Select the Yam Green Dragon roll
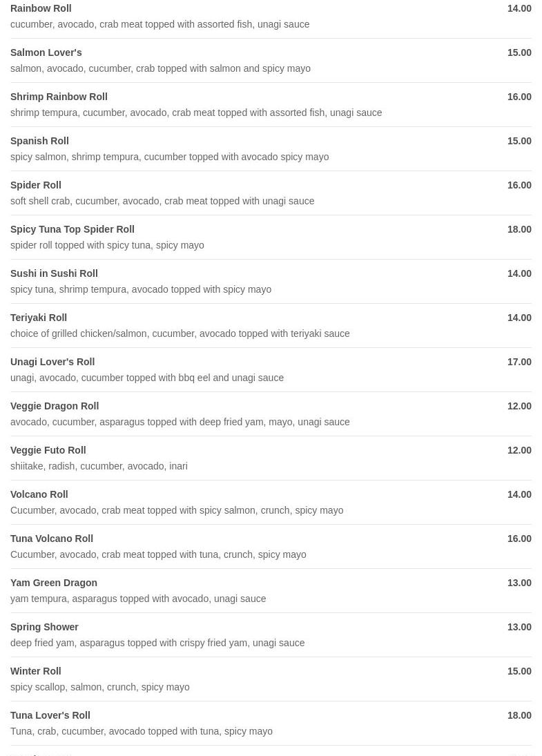 [271, 590]
